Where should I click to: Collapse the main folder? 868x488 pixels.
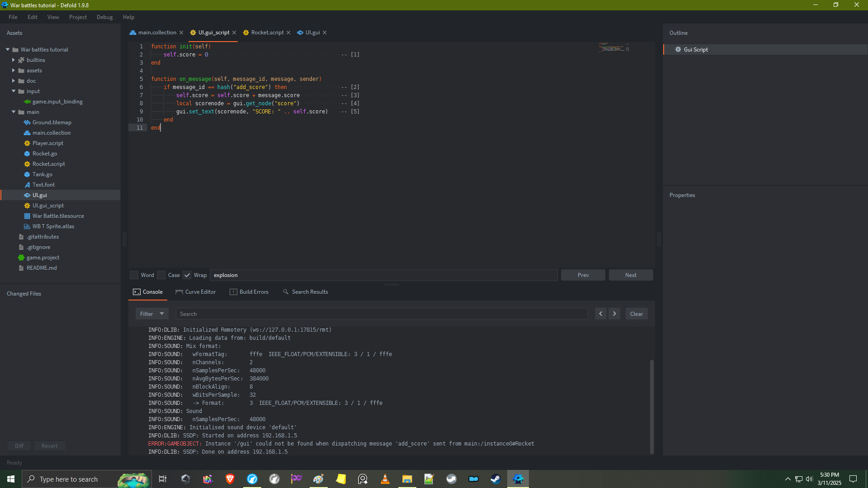tap(14, 112)
